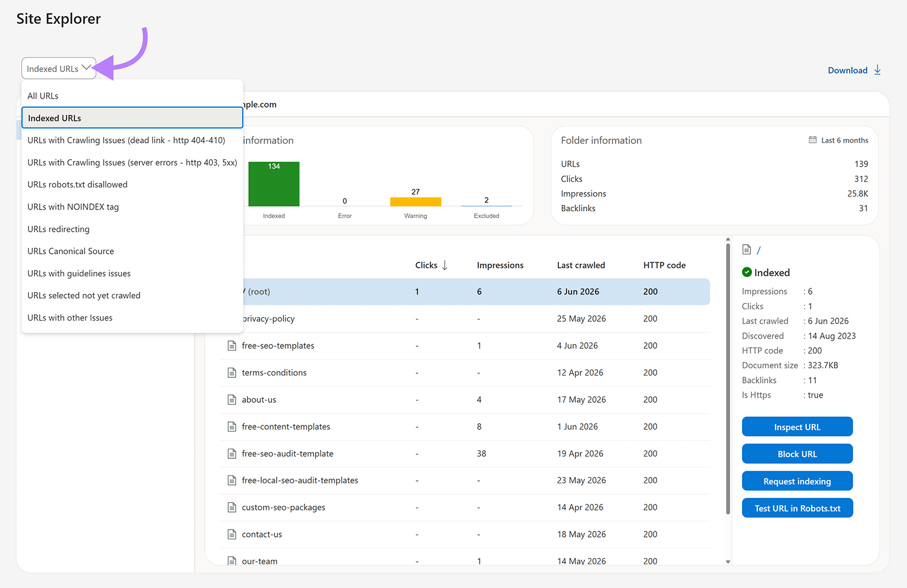Click the page icon for our-team
The height and width of the screenshot is (588, 907).
(232, 561)
